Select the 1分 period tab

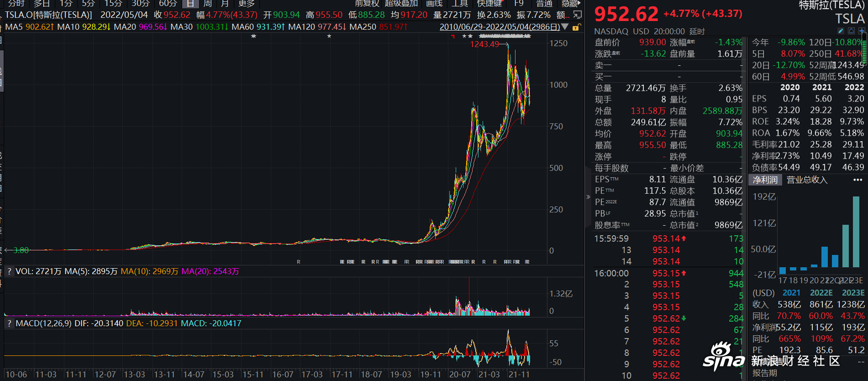click(x=66, y=3)
